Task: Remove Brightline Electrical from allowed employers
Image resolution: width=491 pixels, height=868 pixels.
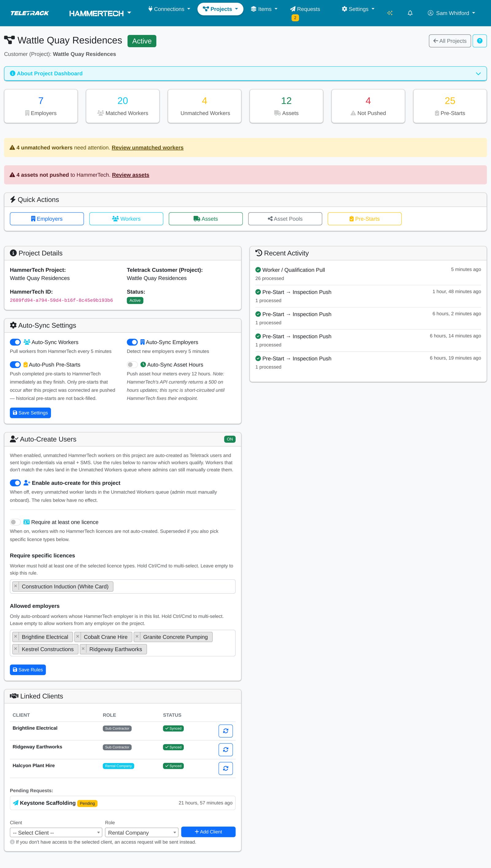Action: pos(16,636)
